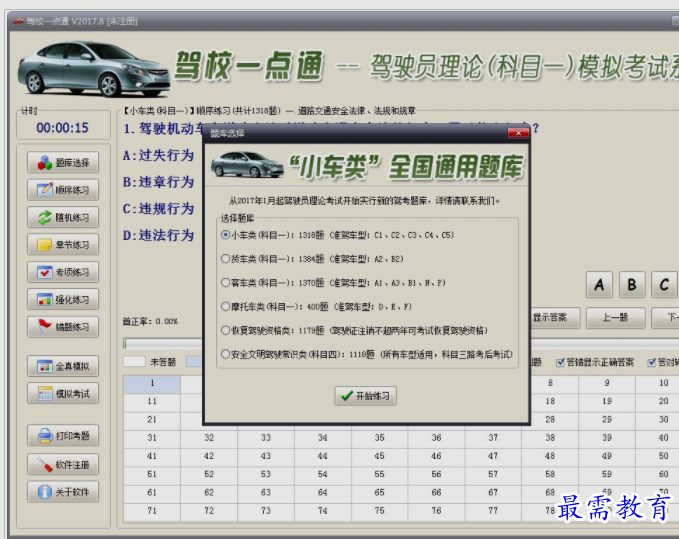Start 随机练习 mode

point(63,217)
